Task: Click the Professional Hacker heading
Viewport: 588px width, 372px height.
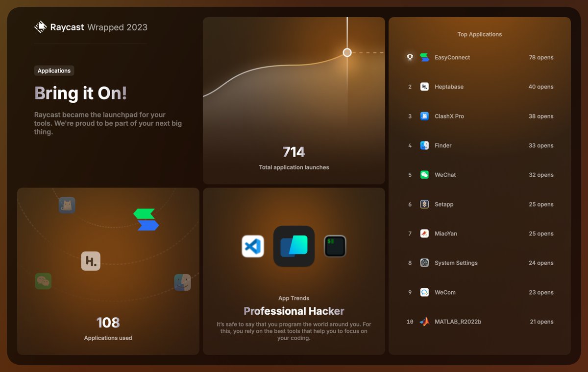Action: pyautogui.click(x=294, y=311)
